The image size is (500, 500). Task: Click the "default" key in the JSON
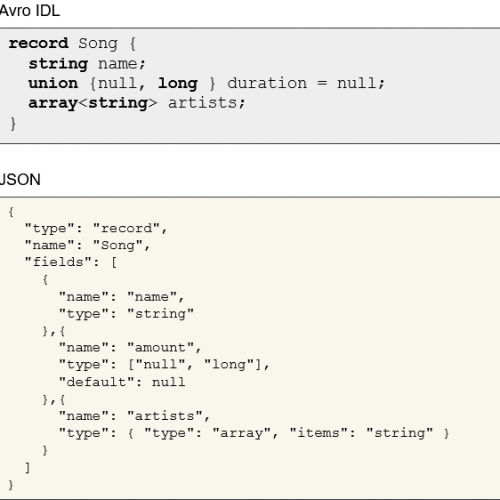[x=96, y=382]
